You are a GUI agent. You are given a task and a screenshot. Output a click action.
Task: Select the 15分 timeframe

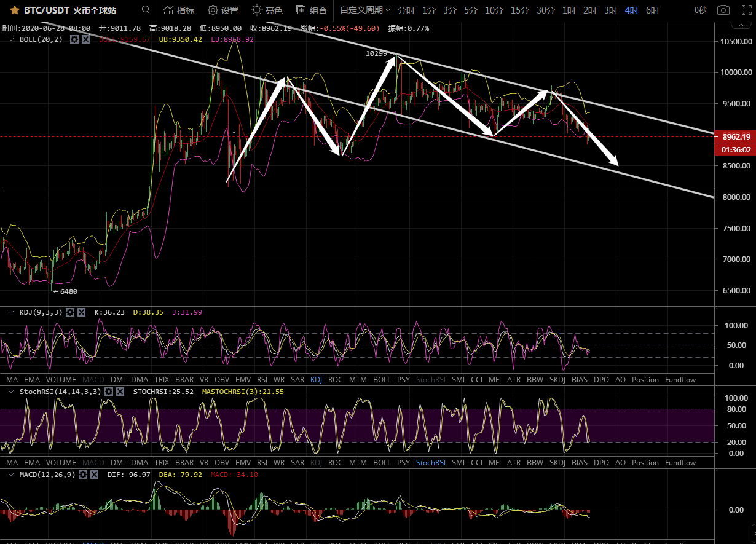pos(519,10)
